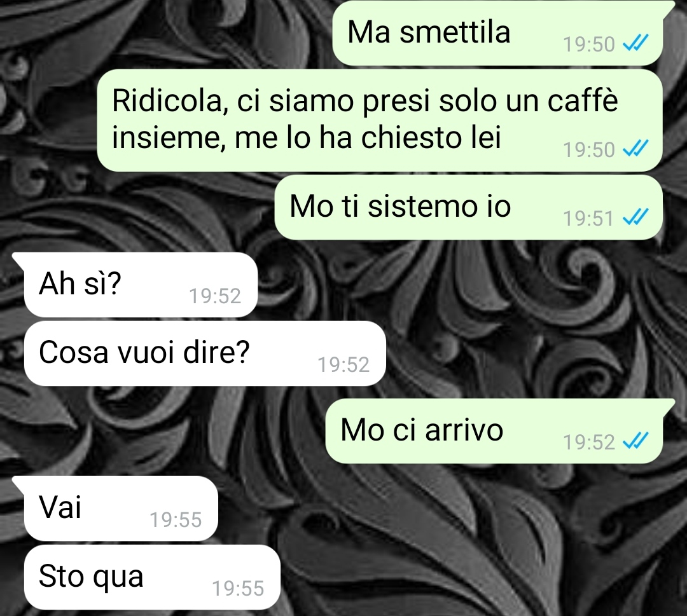This screenshot has height=616, width=687.
Task: Click the read ticks on "Mo ti sistemo io"
Action: click(x=635, y=217)
